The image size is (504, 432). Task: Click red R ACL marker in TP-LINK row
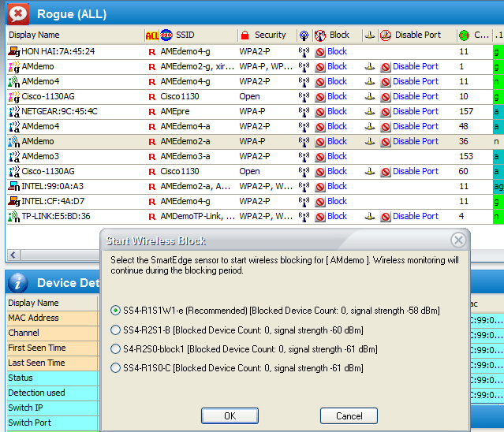152,217
